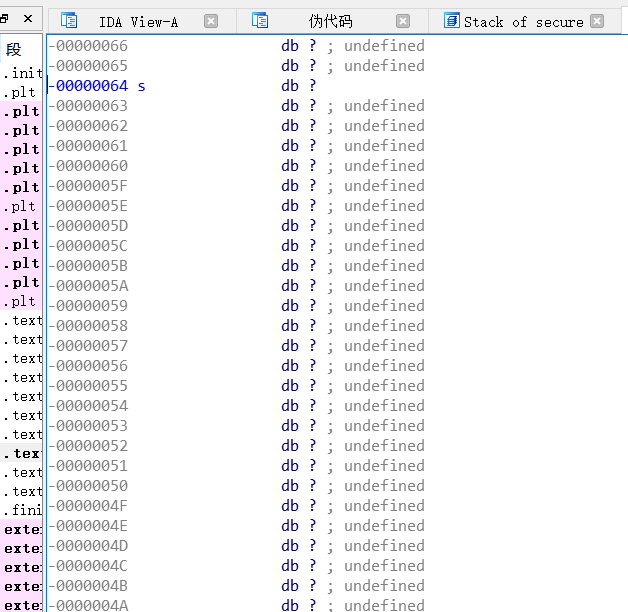Select the .fini entry in the segment list
This screenshot has height=612, width=628.
[22, 510]
